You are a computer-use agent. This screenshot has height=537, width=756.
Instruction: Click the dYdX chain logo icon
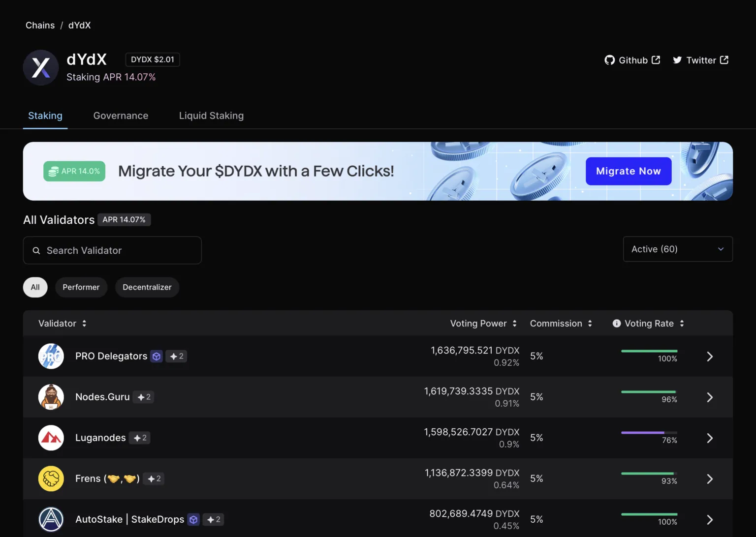(x=41, y=68)
